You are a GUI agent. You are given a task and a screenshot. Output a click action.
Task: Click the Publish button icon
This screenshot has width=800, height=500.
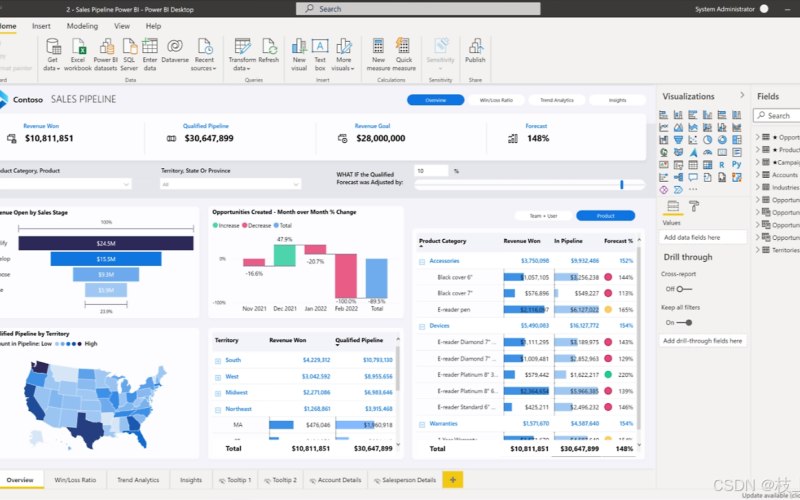[476, 46]
